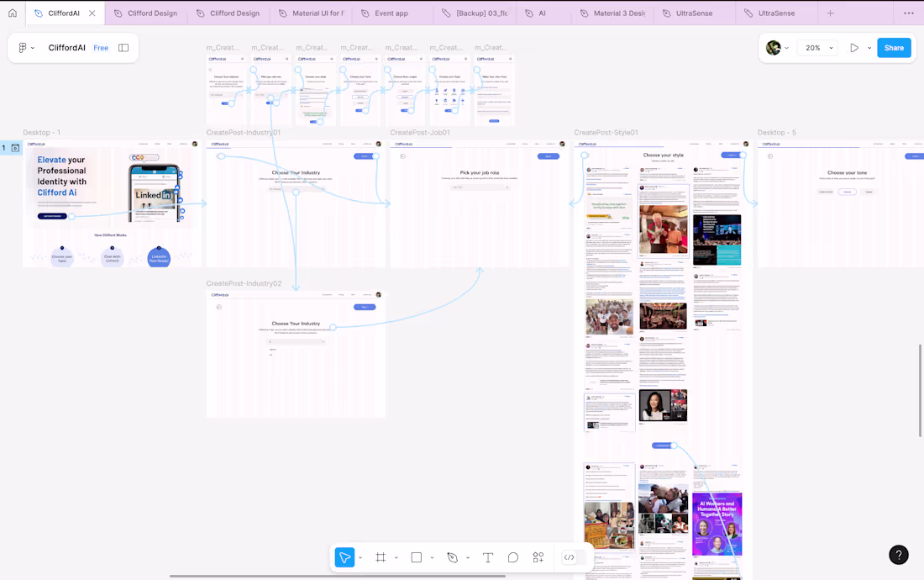Screen dimensions: 924x580
Task: Open the main Figma menu icon
Action: pos(23,47)
